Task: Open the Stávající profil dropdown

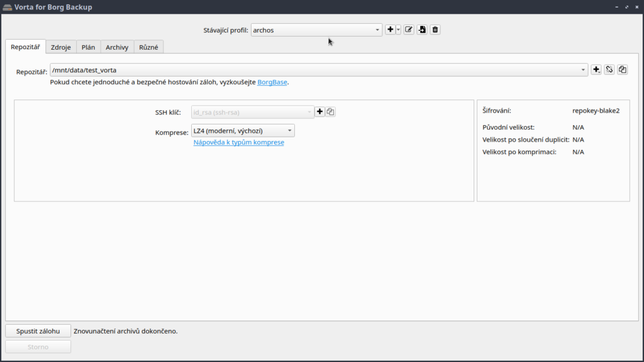Action: (x=316, y=30)
